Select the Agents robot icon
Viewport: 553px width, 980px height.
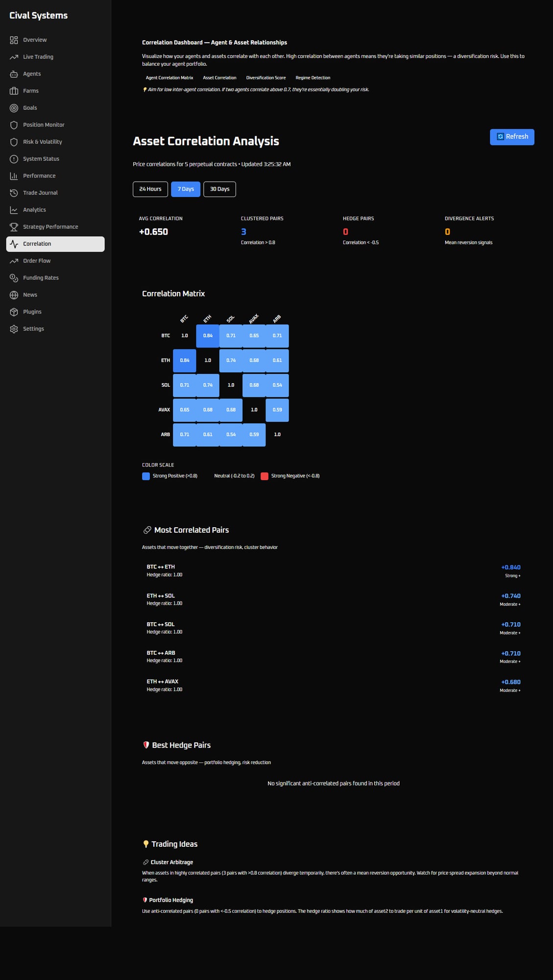(x=14, y=74)
